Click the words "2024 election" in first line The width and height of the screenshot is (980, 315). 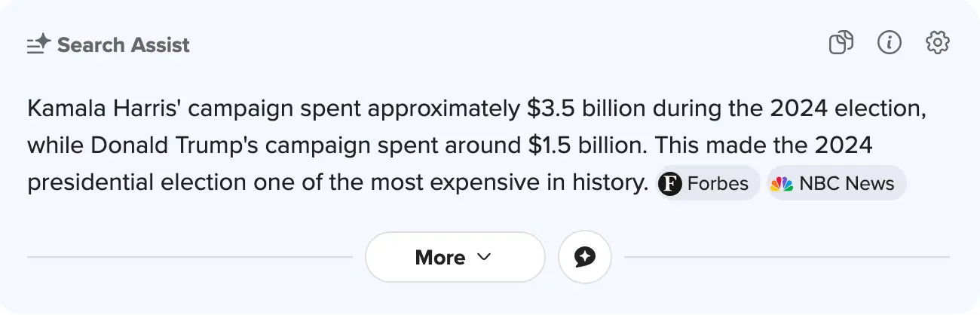click(847, 109)
